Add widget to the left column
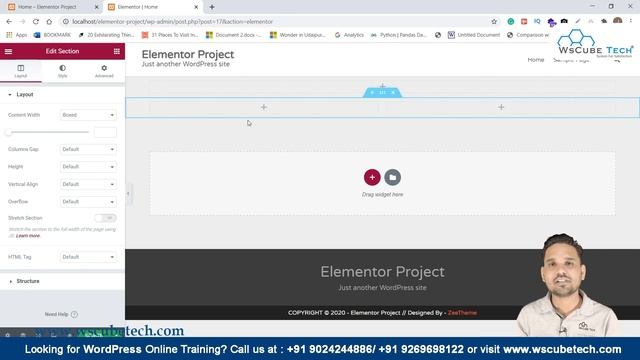The image size is (640, 360). pyautogui.click(x=264, y=107)
